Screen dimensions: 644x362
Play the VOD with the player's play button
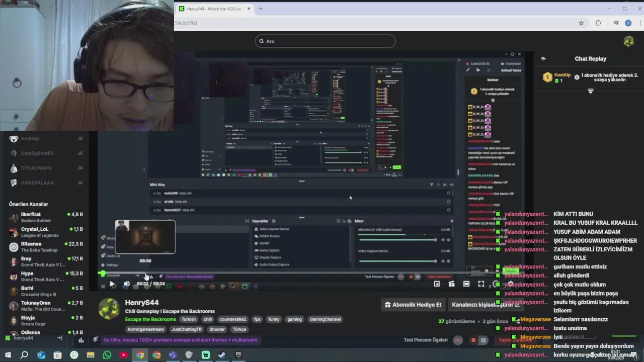click(x=112, y=284)
